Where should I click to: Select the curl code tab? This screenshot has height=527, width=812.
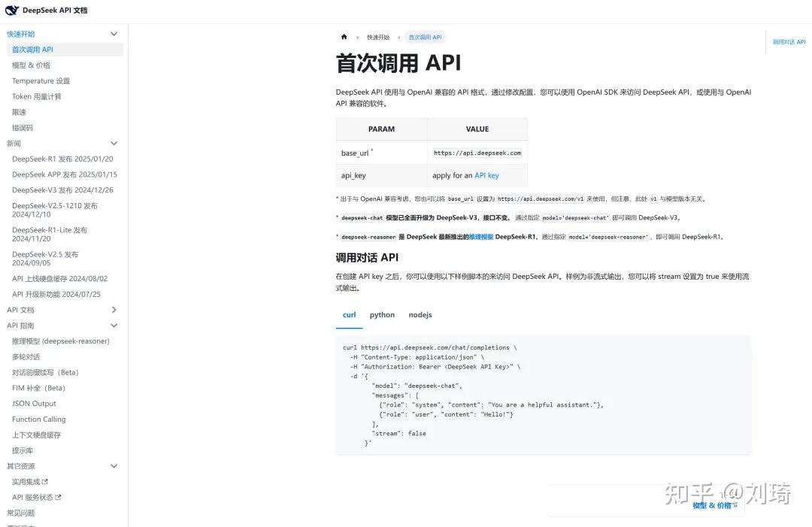pyautogui.click(x=349, y=314)
